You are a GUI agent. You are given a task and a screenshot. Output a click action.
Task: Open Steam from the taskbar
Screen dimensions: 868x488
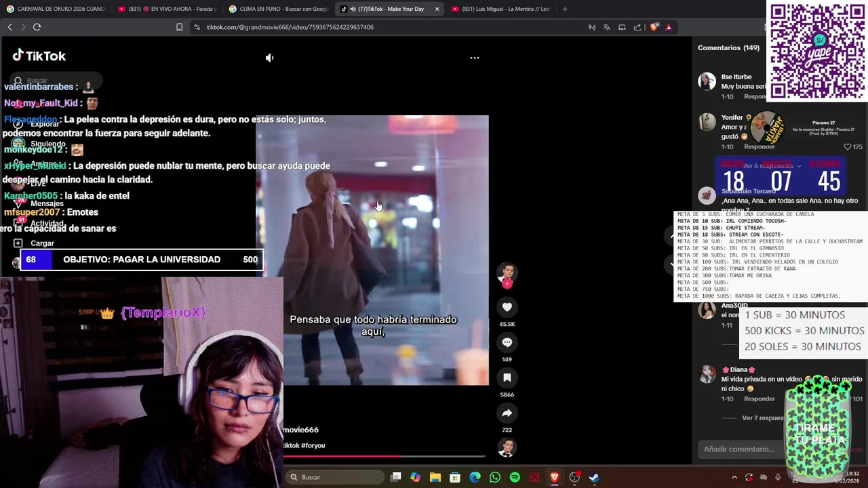click(x=594, y=477)
